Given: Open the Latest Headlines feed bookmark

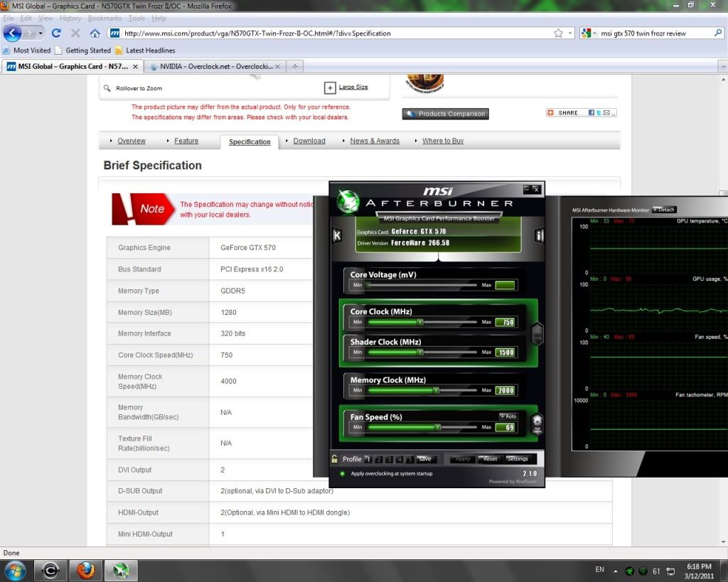Looking at the screenshot, I should 145,50.
